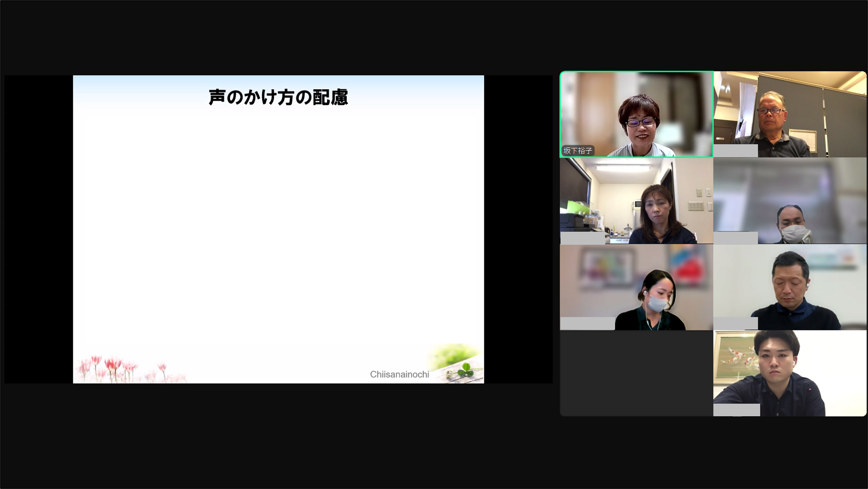This screenshot has height=489, width=868.
Task: Click the slide title 声のかけ方の配慮
Action: 278,97
